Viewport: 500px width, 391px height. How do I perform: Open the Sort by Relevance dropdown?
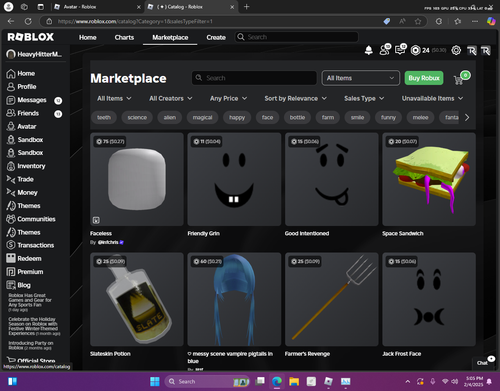pyautogui.click(x=295, y=98)
